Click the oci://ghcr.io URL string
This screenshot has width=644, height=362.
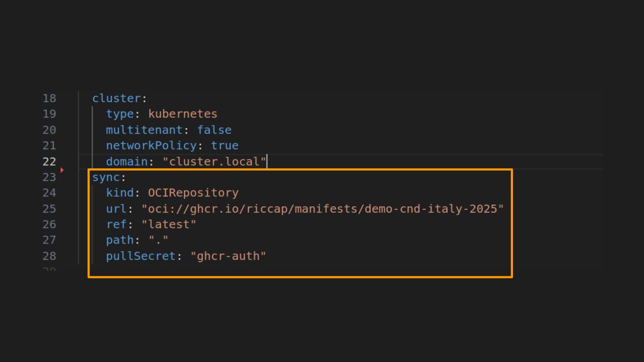322,209
